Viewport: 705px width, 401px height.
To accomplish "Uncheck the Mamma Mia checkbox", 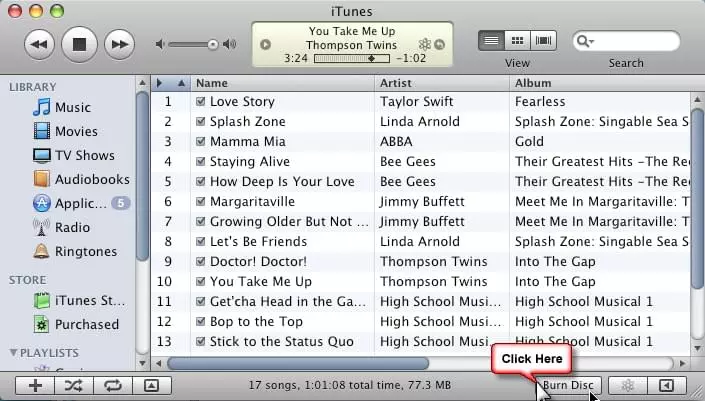I will pos(201,142).
